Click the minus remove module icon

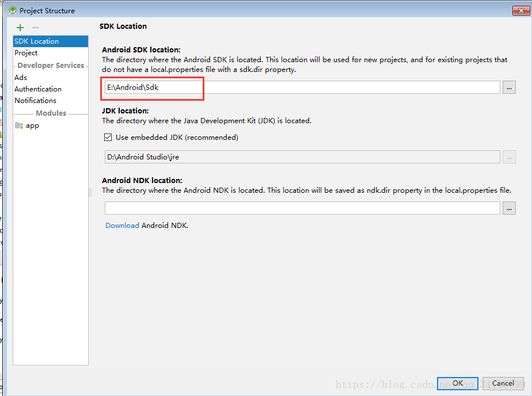pyautogui.click(x=36, y=28)
